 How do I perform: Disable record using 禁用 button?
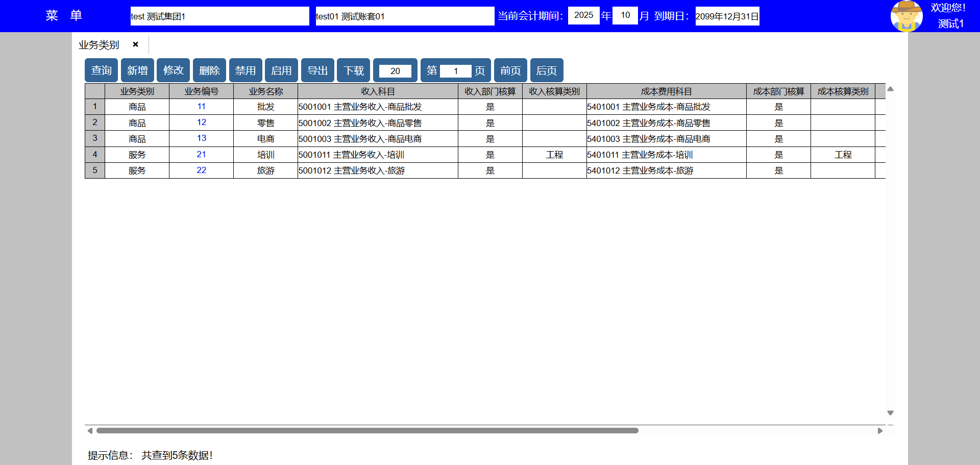[246, 70]
